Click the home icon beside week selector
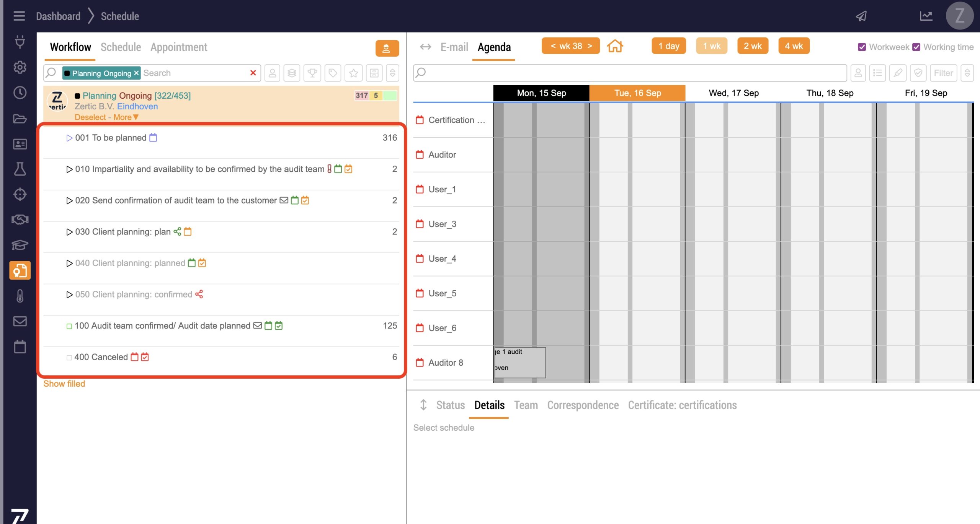Screen dimensions: 980x524 click(x=615, y=46)
